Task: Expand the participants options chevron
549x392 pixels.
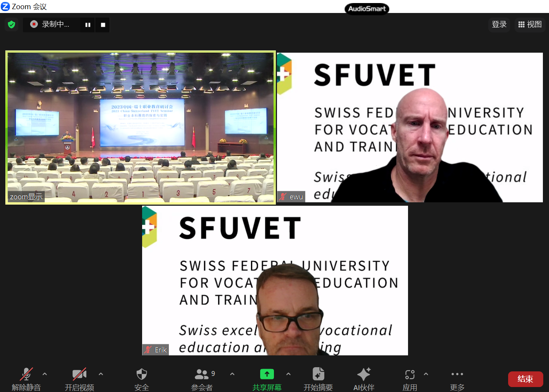Action: coord(232,374)
